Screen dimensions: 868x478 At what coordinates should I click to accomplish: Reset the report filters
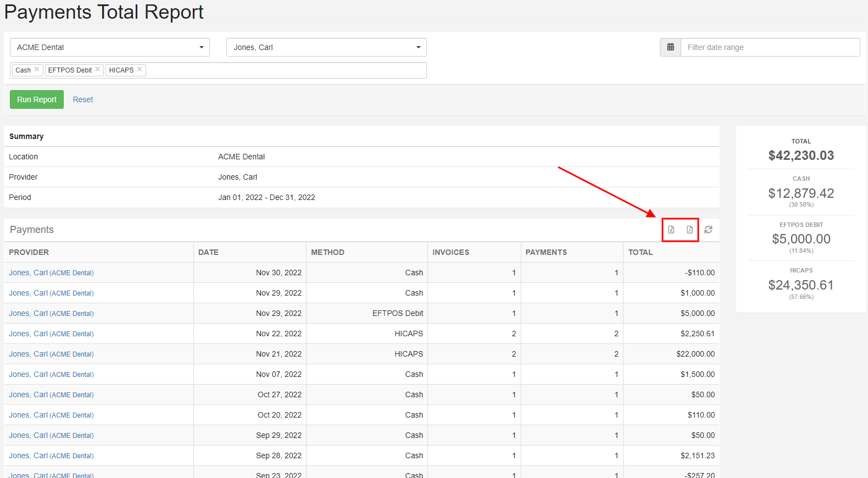[83, 99]
